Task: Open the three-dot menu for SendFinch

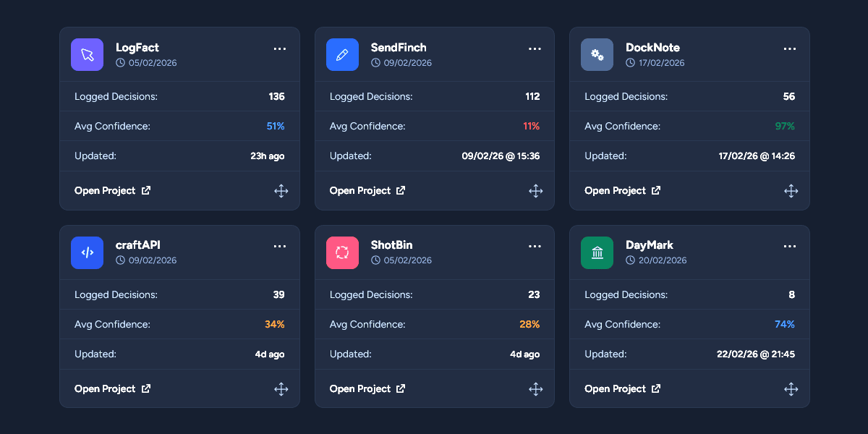Action: click(535, 48)
